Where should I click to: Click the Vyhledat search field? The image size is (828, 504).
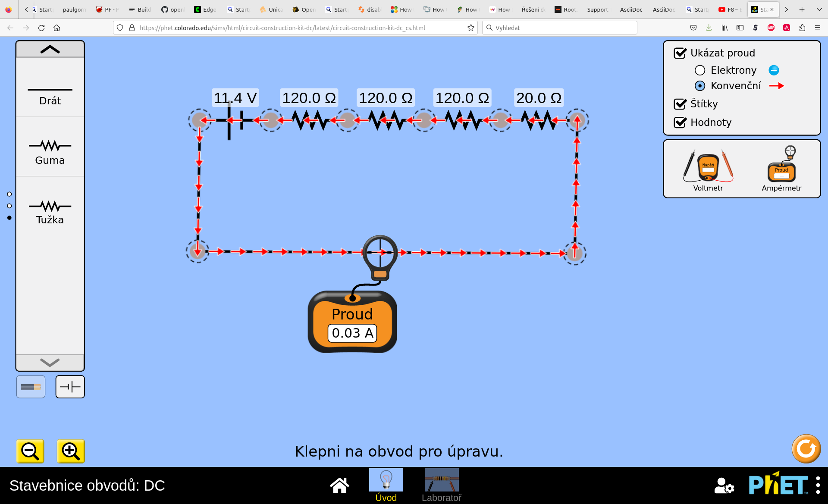click(x=561, y=28)
